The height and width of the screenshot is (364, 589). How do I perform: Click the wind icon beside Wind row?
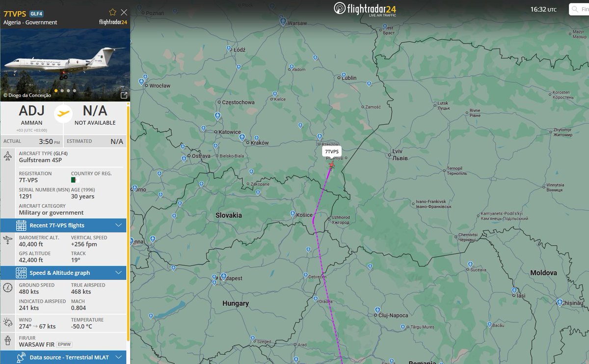pyautogui.click(x=7, y=322)
